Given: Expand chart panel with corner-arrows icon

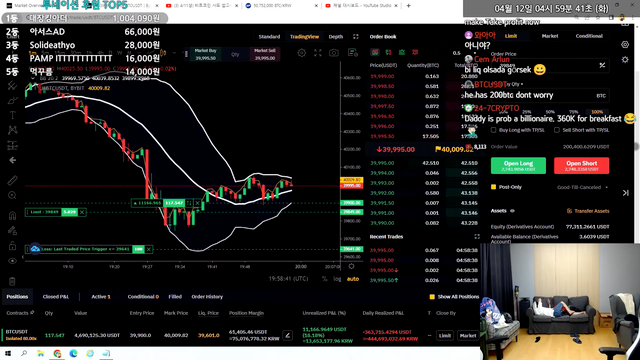Looking at the screenshot, I should coord(356,36).
